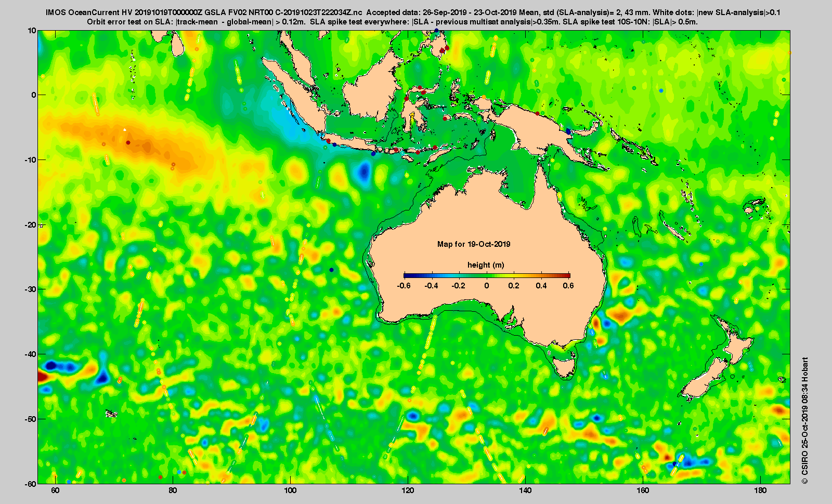Click latitude axis label 10
Screen dimensions: 832x504
pyautogui.click(x=32, y=31)
